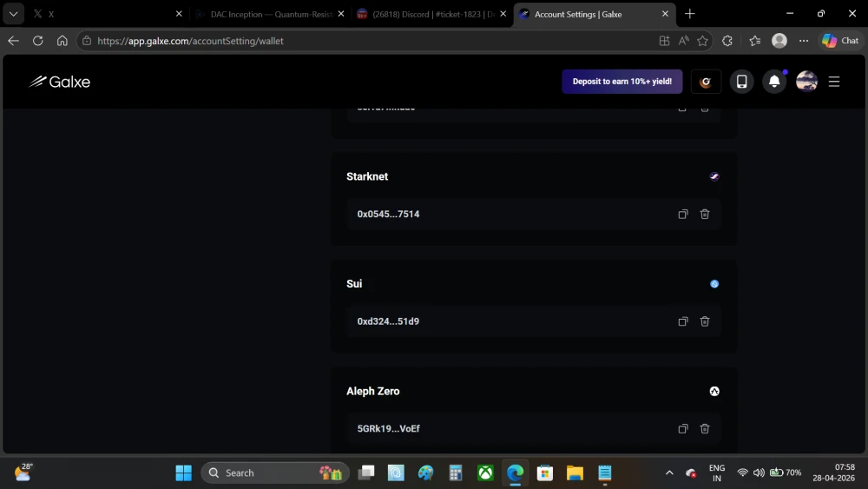Open browser extensions icon
868x489 pixels.
[x=727, y=41]
